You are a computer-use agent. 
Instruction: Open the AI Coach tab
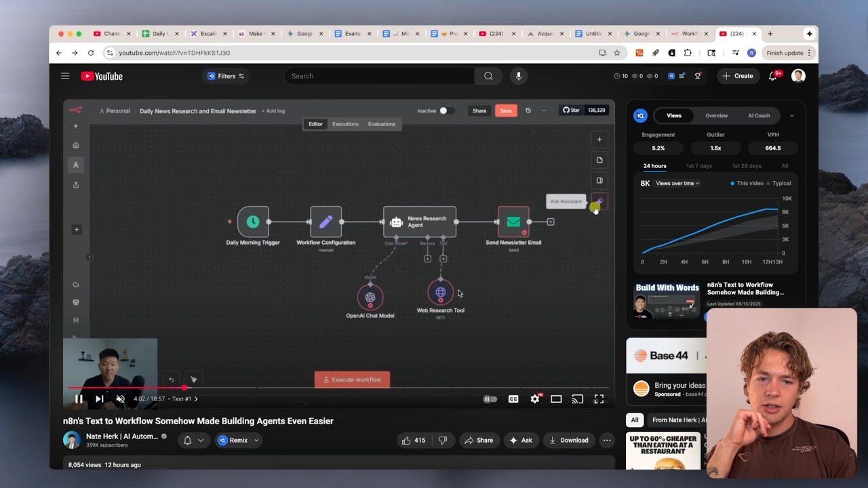(x=759, y=116)
